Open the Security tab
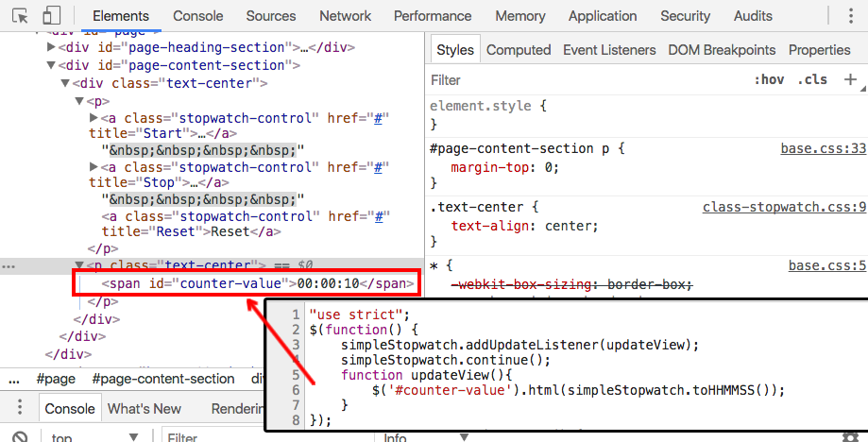The width and height of the screenshot is (868, 442). pyautogui.click(x=685, y=16)
